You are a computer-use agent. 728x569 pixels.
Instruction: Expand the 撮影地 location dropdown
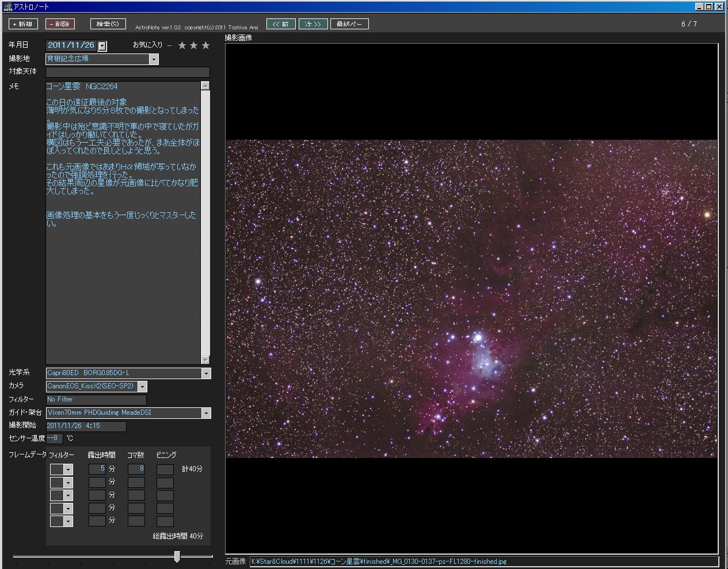pyautogui.click(x=154, y=59)
